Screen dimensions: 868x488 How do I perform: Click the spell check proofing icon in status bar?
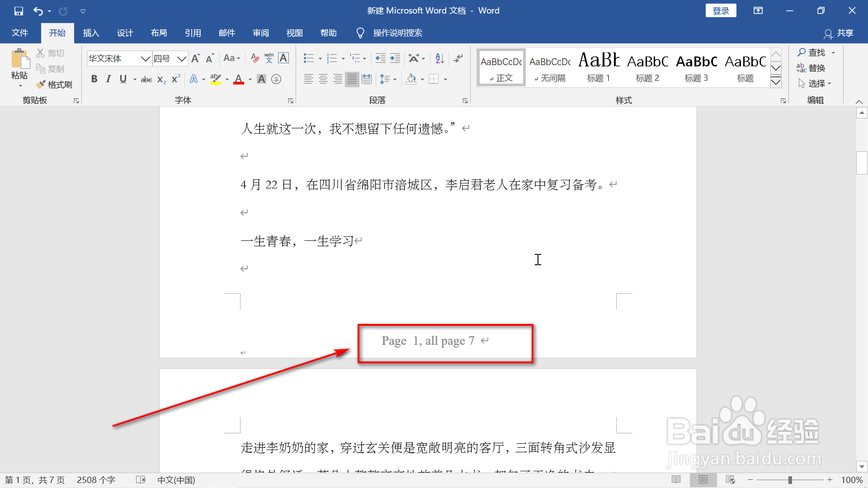coord(141,480)
